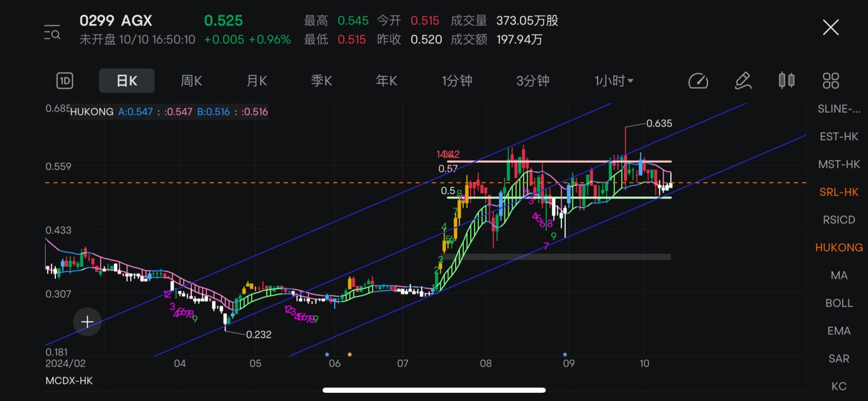Tap the 1D intraday icon
The image size is (868, 401).
click(65, 81)
